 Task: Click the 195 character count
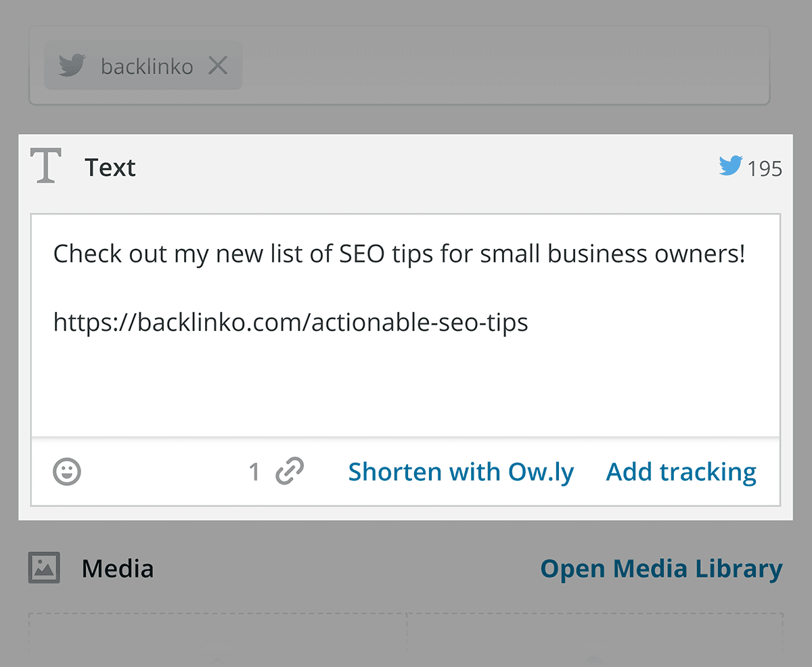pos(765,168)
